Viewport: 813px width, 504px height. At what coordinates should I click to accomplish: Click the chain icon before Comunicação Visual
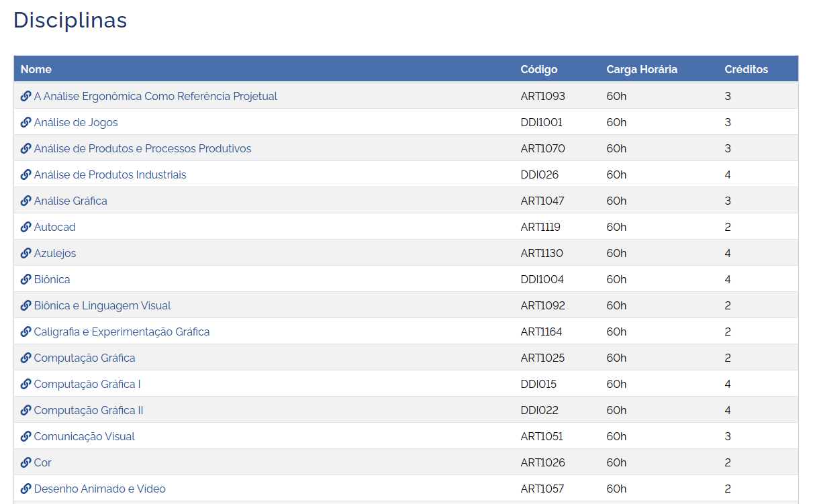click(x=26, y=436)
